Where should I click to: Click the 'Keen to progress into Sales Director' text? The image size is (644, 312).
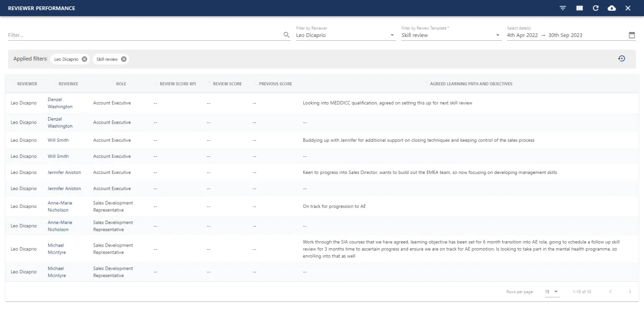coord(430,172)
